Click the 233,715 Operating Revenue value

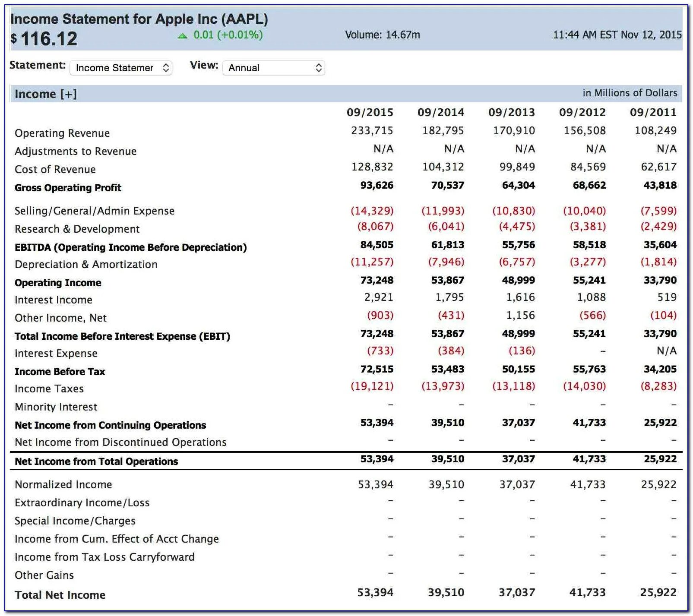pyautogui.click(x=372, y=130)
